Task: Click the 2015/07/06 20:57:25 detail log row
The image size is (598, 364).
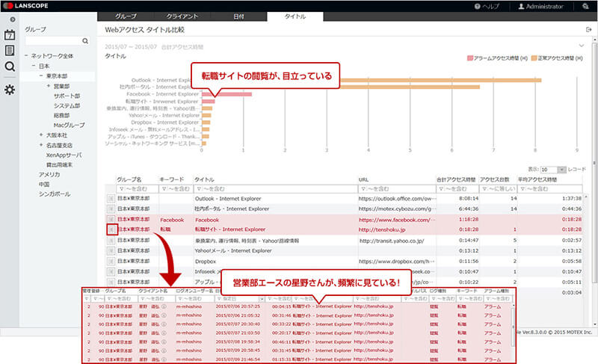Action: [298, 306]
